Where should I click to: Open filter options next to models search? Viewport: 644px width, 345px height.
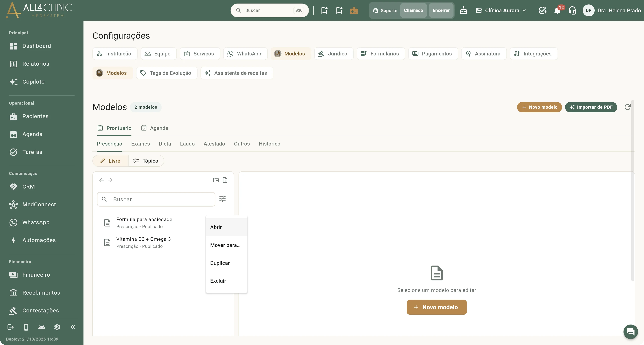click(222, 199)
